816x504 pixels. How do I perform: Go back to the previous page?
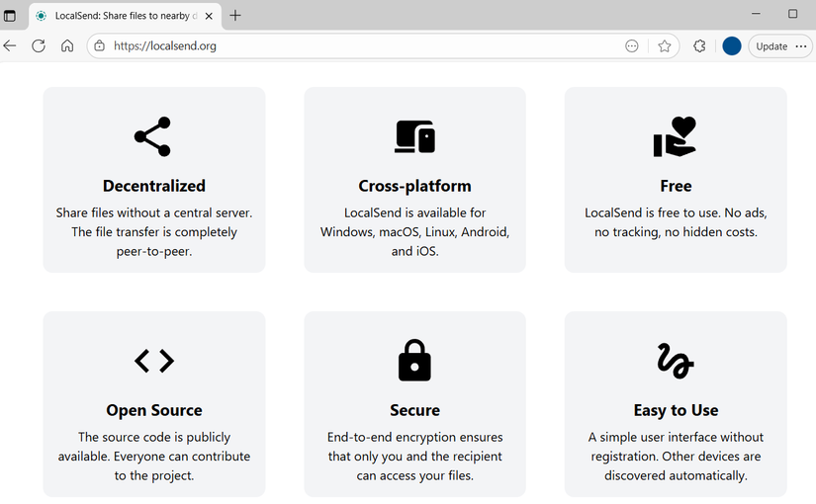pos(10,45)
